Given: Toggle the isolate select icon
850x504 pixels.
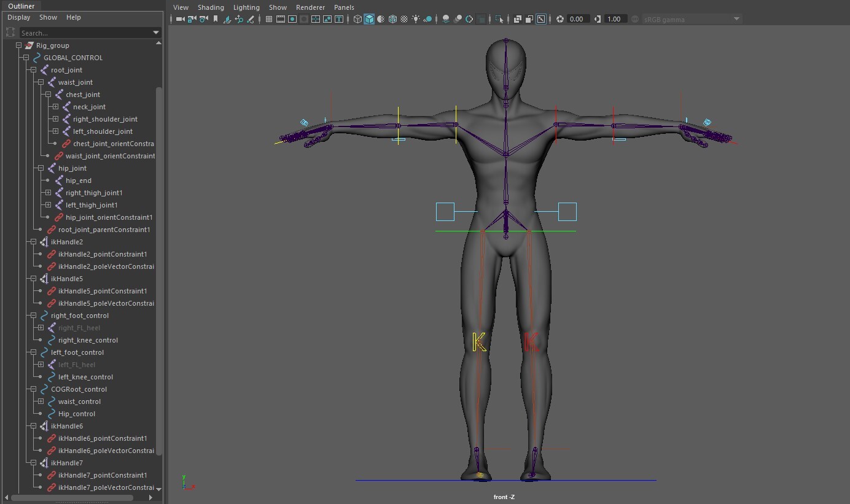Looking at the screenshot, I should point(500,19).
